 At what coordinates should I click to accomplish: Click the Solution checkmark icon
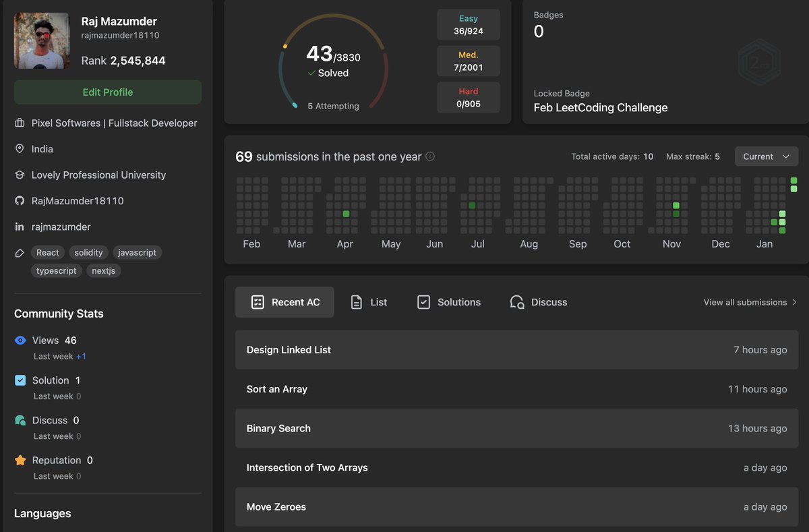pyautogui.click(x=20, y=380)
